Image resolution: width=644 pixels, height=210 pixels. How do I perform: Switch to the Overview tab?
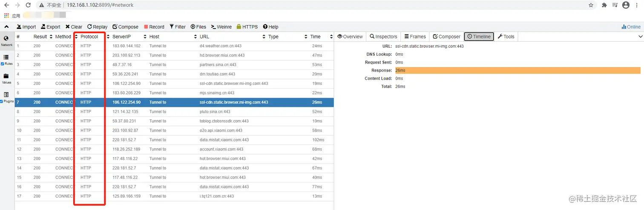click(350, 37)
